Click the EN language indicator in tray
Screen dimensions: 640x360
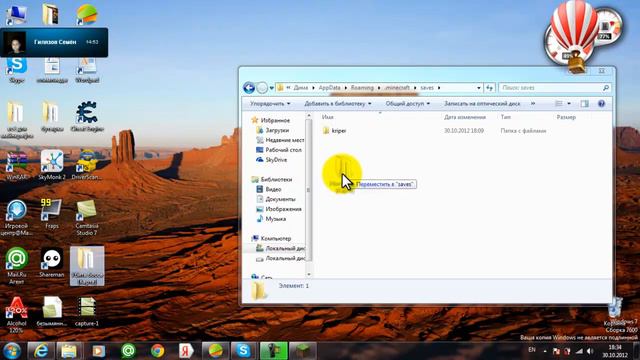[532, 350]
